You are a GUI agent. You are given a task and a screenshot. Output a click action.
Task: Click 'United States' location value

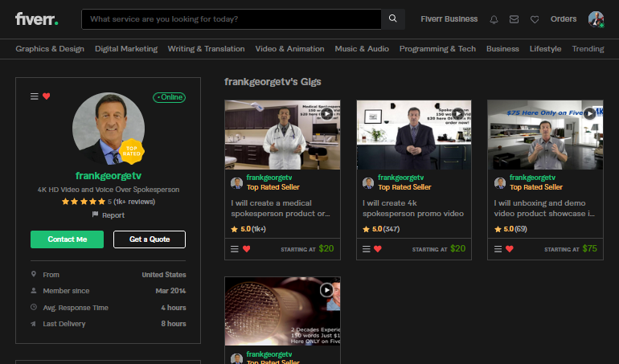[x=164, y=274]
